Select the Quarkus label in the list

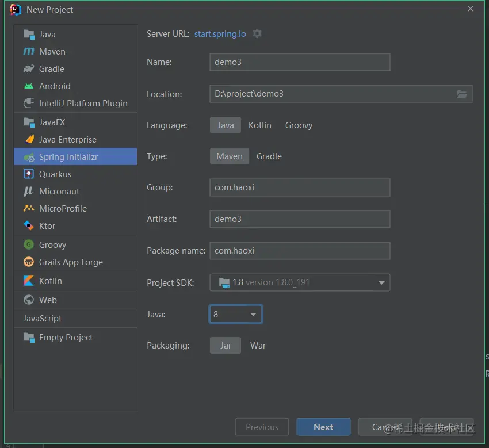click(55, 174)
